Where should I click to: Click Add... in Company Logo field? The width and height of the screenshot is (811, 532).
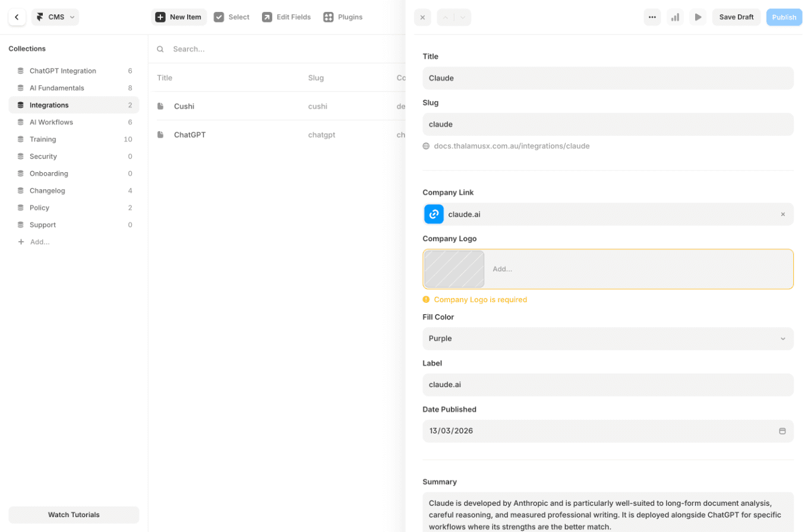pos(502,269)
